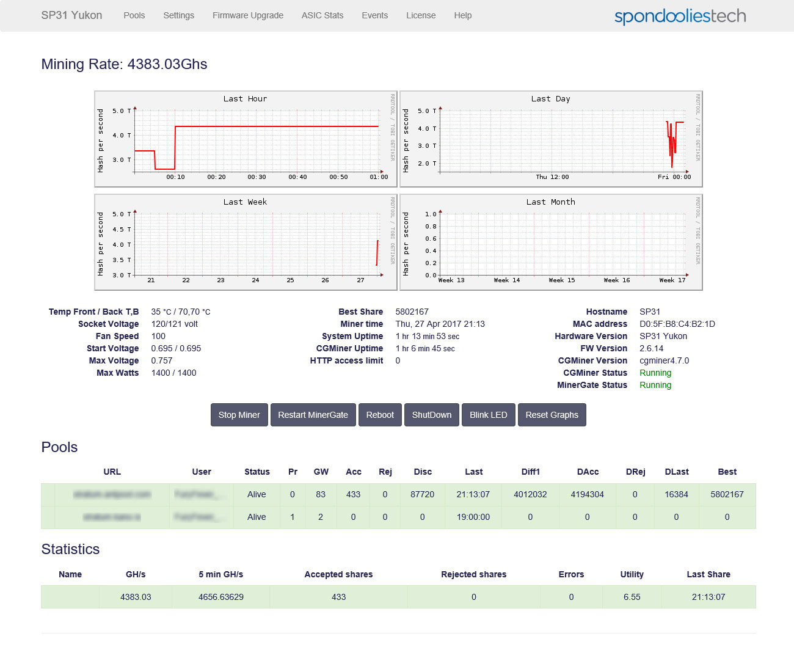This screenshot has height=672, width=794.
Task: Click the ShutDown button
Action: [432, 415]
